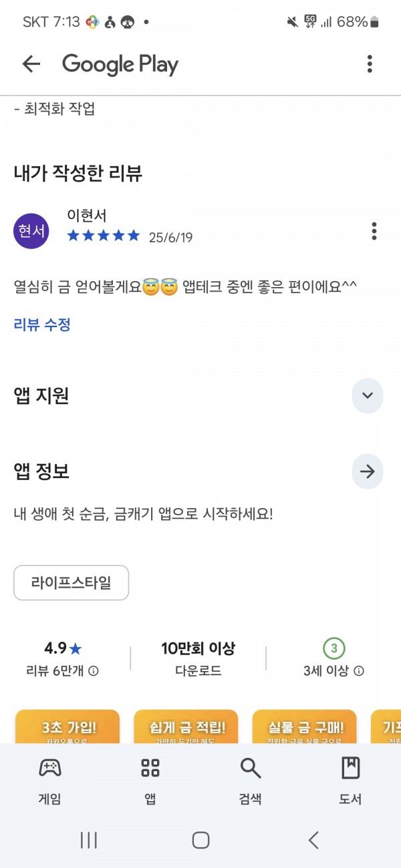Go back with the Google Play arrow
The width and height of the screenshot is (401, 868).
pyautogui.click(x=31, y=64)
